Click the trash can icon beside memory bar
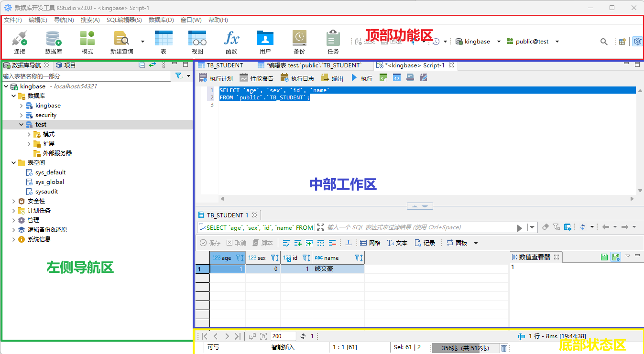 503,348
